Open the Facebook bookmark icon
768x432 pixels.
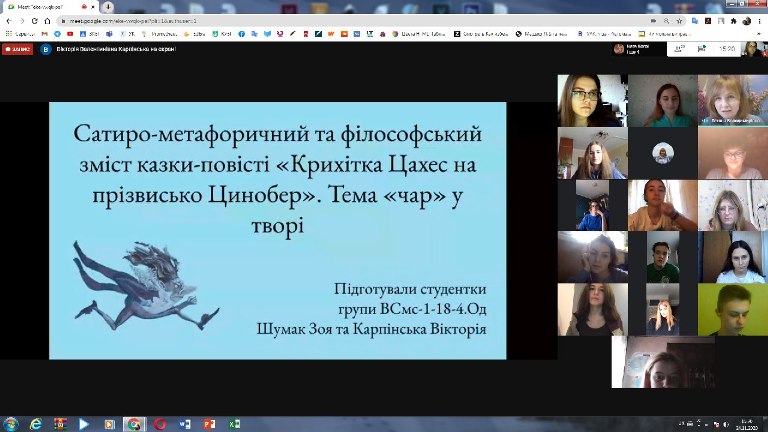[241, 34]
